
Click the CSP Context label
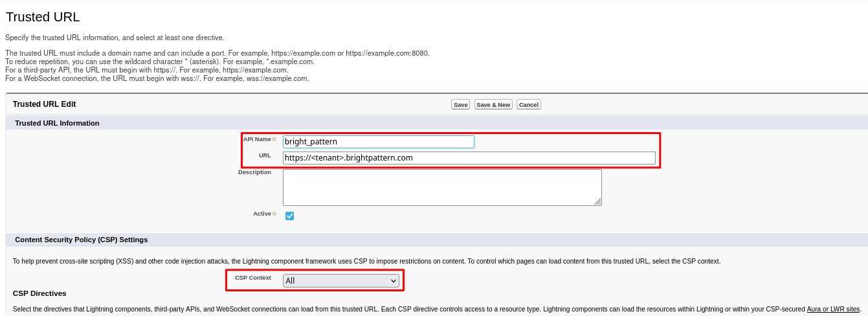253,278
